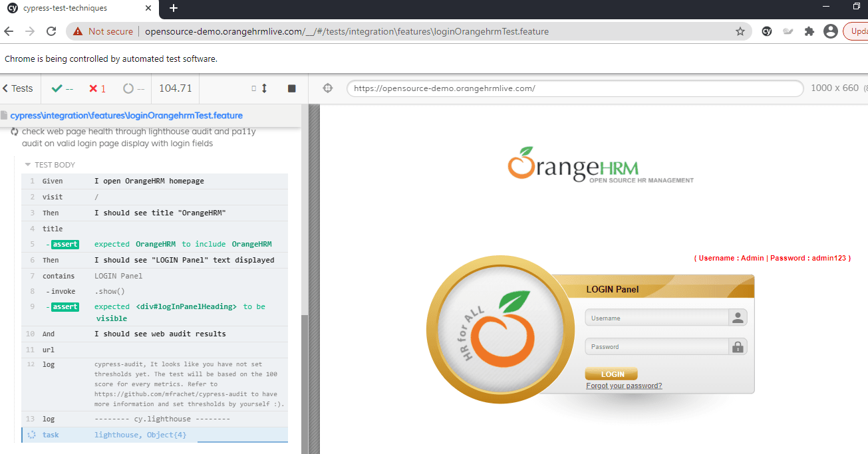Click the Cypress app URL field

[x=575, y=88]
